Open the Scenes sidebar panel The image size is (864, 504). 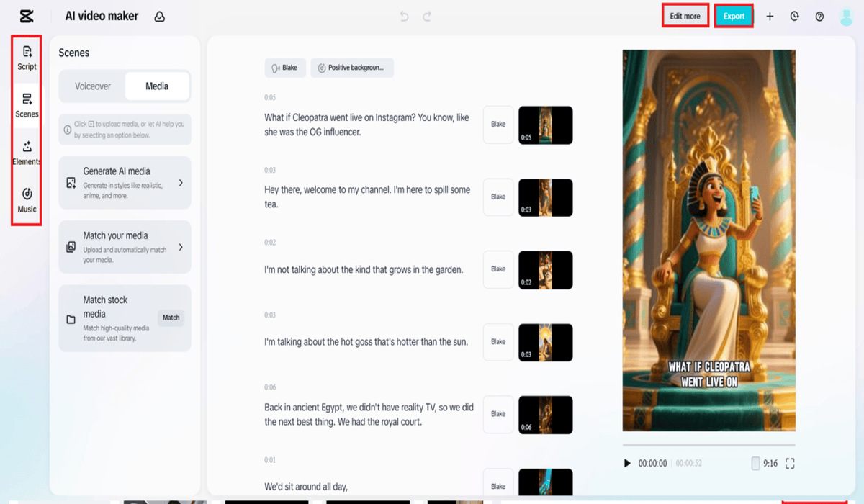click(x=27, y=105)
